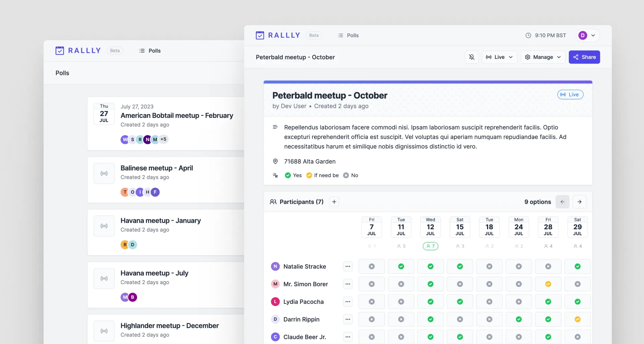Go to next date options arrow
This screenshot has height=344, width=644.
coord(579,202)
